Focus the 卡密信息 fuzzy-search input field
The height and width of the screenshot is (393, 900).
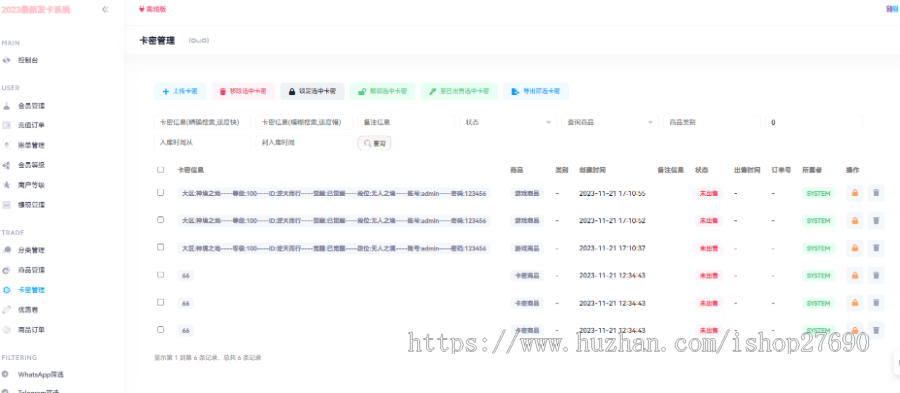304,122
